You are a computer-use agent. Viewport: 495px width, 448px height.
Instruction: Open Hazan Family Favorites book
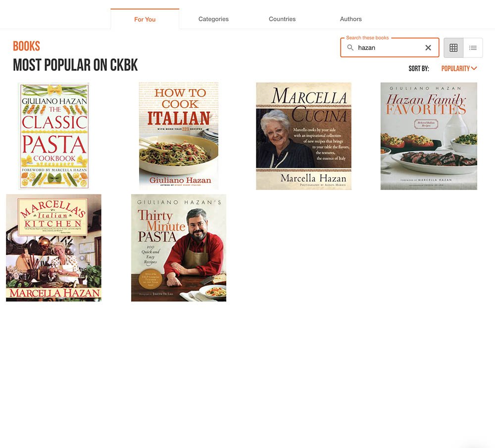429,136
